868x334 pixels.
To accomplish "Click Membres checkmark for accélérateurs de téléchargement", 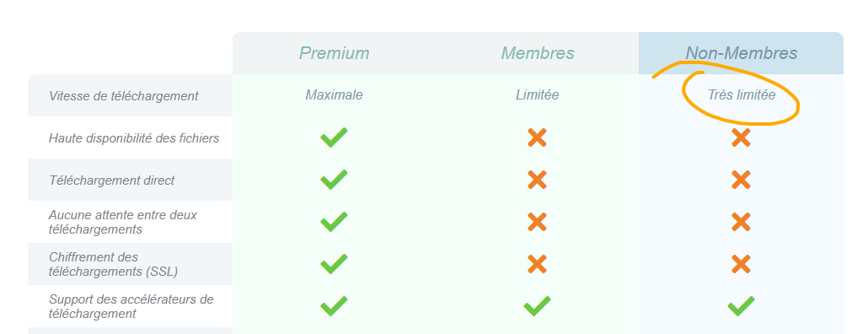I will click(x=537, y=306).
